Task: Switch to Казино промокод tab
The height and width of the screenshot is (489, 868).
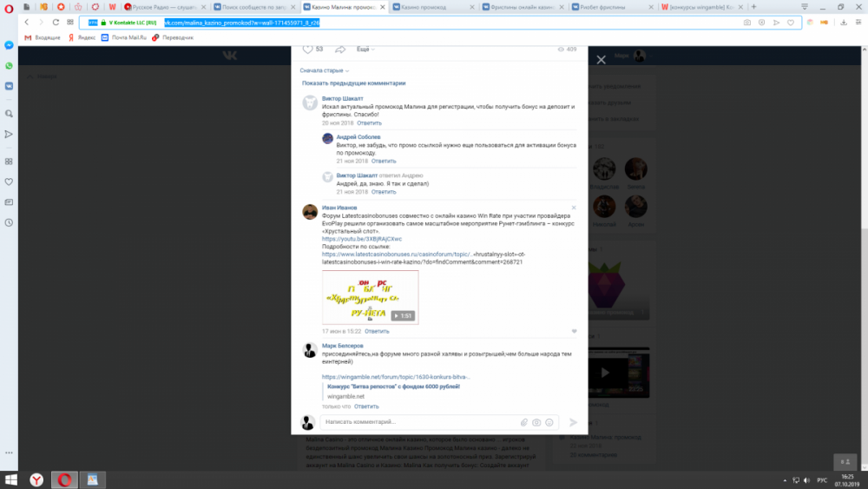Action: coord(434,7)
